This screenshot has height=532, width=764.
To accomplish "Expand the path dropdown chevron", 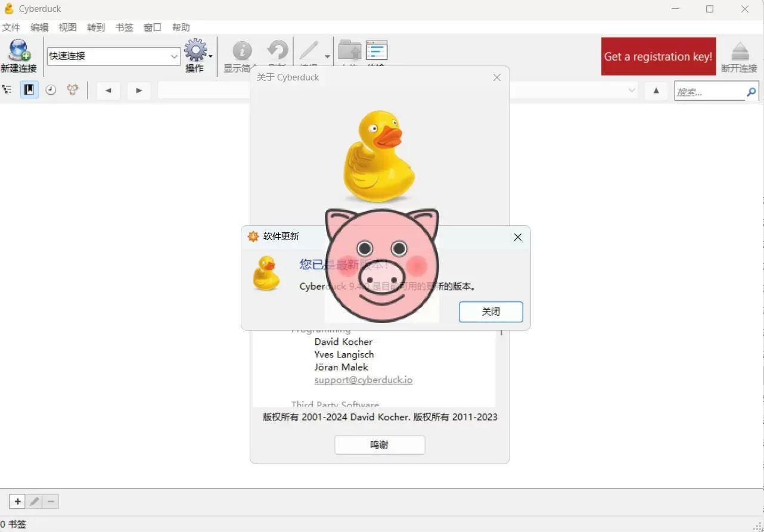I will pos(632,91).
